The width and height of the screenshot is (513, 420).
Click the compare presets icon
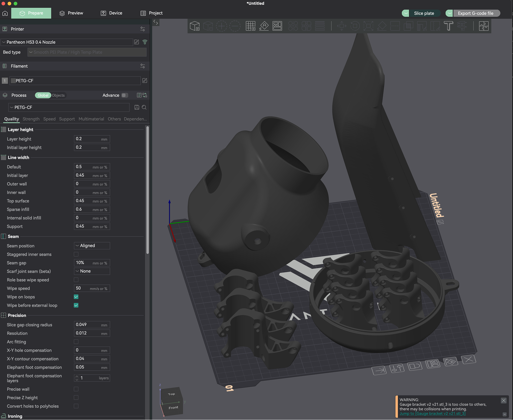[145, 95]
